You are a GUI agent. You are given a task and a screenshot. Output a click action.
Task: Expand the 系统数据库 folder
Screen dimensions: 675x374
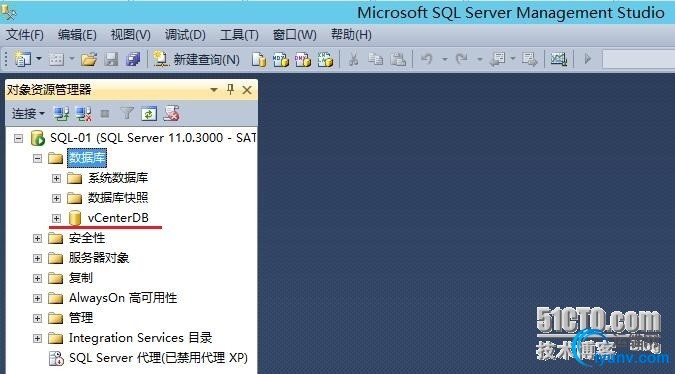pyautogui.click(x=56, y=178)
